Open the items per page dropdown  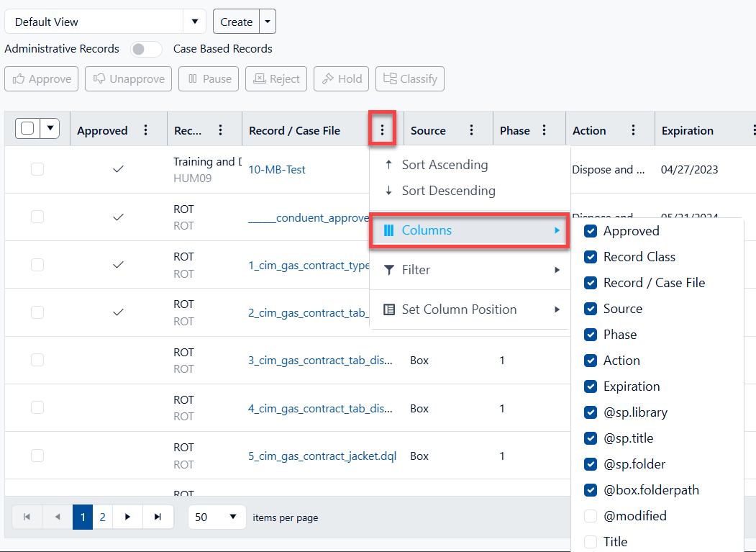(217, 517)
